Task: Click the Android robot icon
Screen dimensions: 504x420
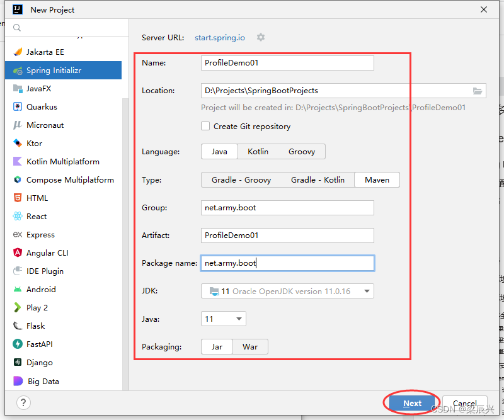Action: [18, 289]
